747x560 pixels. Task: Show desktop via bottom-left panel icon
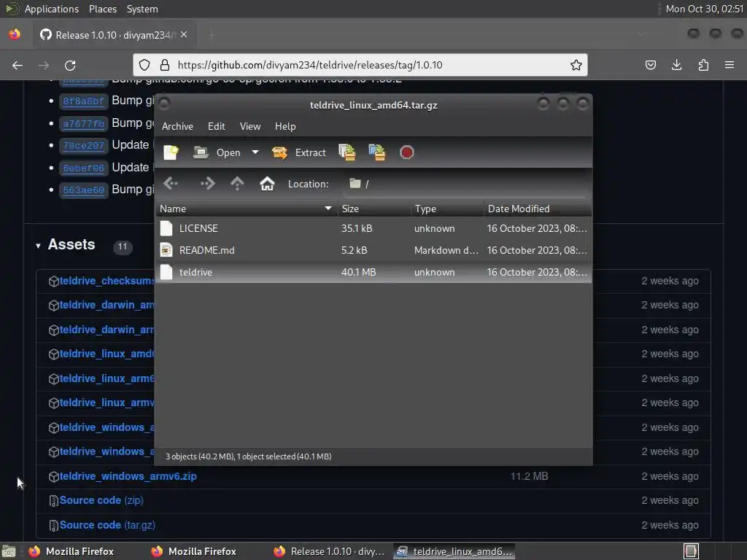(9, 551)
